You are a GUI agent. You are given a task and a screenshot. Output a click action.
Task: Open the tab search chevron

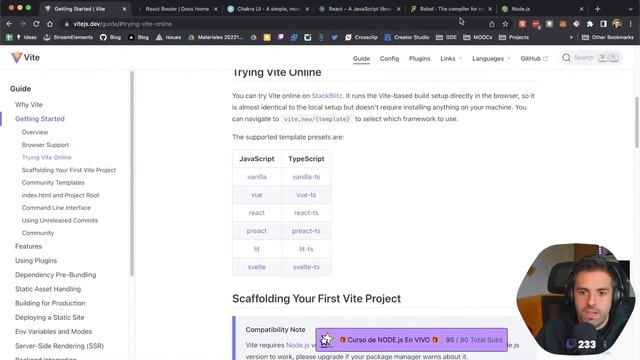click(x=630, y=9)
